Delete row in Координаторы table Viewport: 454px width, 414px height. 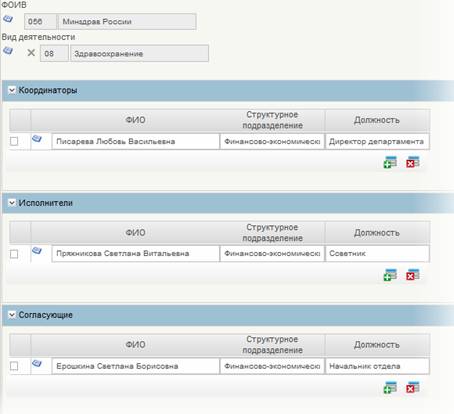coord(413,162)
